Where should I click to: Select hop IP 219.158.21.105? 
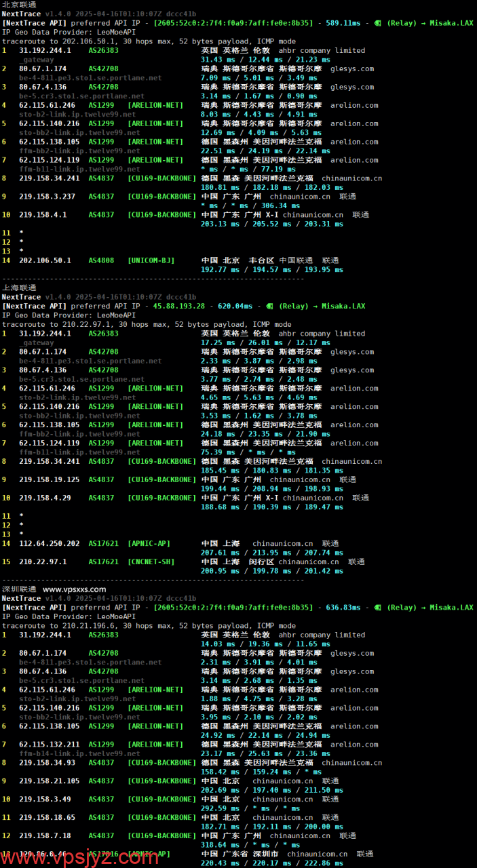pos(50,781)
